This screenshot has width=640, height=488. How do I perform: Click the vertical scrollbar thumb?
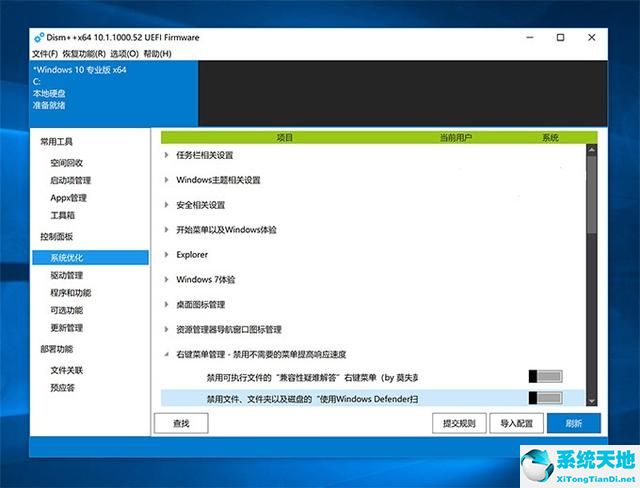[x=591, y=195]
